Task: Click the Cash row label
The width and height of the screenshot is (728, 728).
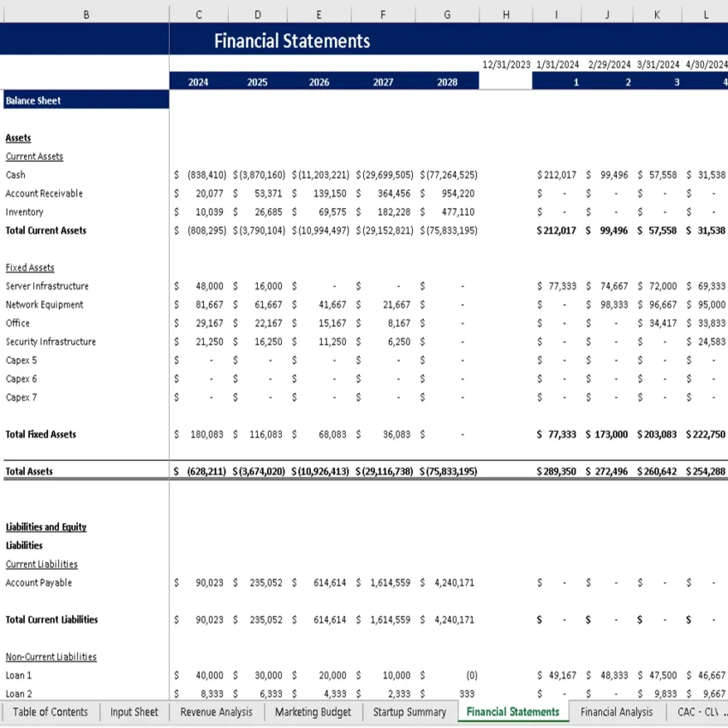Action: click(x=15, y=175)
